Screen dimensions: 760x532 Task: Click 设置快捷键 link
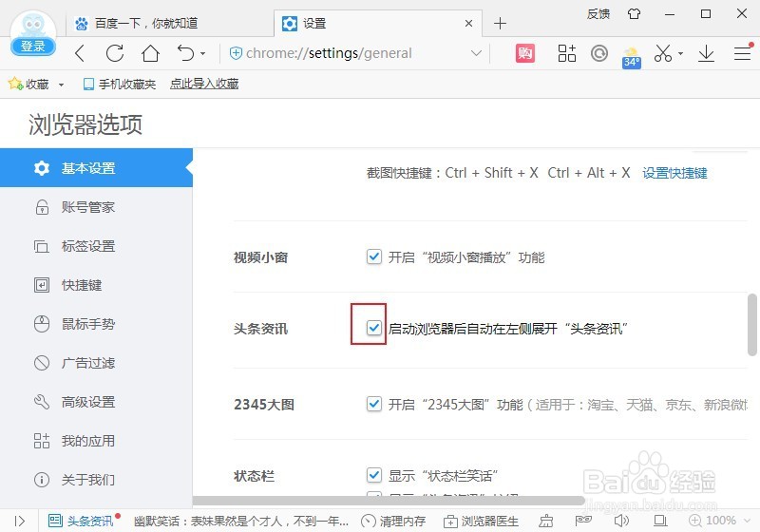coord(674,173)
